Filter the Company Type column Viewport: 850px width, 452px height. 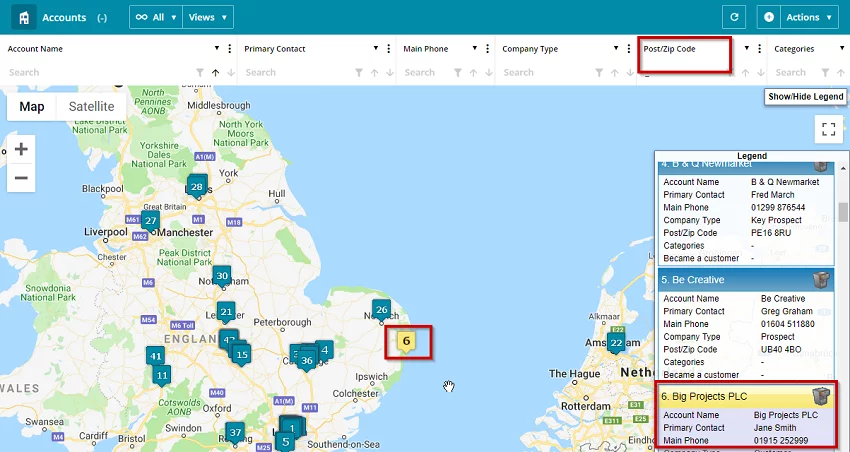point(599,73)
